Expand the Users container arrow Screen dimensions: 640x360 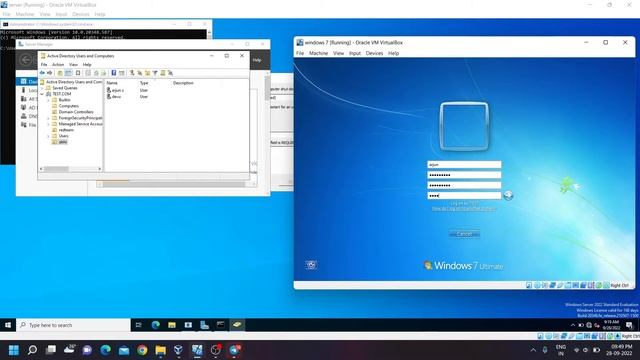48,136
